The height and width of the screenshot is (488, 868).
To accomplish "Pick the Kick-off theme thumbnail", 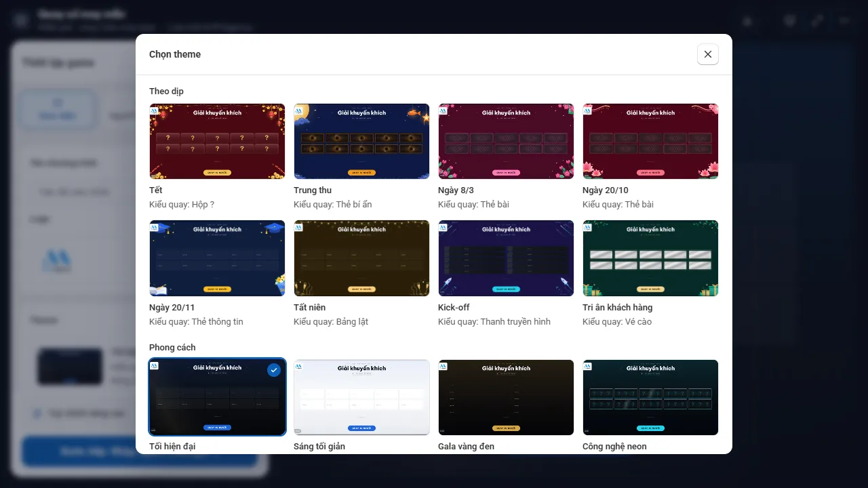I will [x=506, y=258].
